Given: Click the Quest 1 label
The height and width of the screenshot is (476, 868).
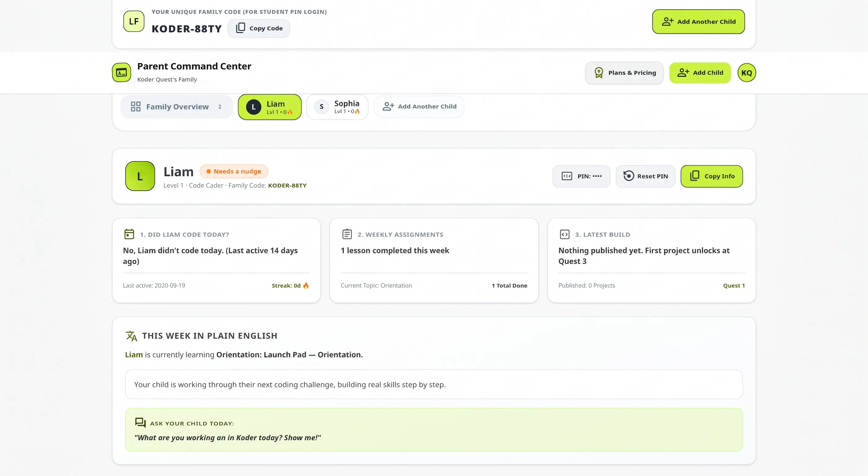Looking at the screenshot, I should tap(734, 285).
